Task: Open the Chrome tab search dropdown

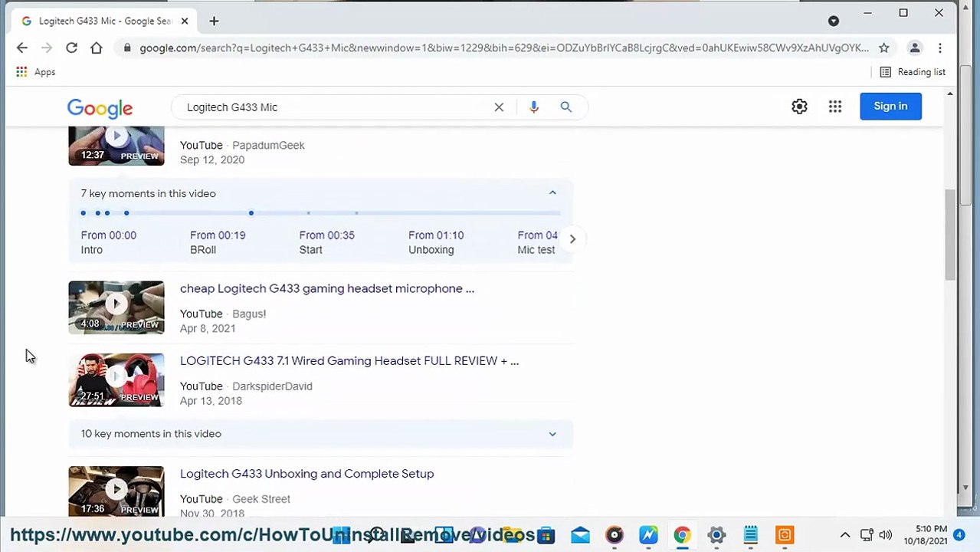Action: pyautogui.click(x=834, y=21)
